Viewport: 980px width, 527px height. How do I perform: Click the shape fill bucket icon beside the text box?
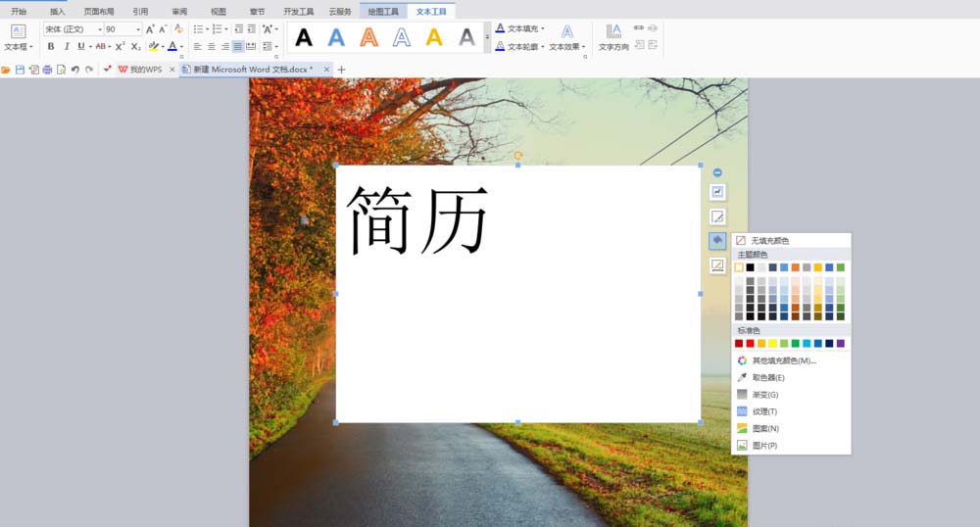(x=717, y=240)
